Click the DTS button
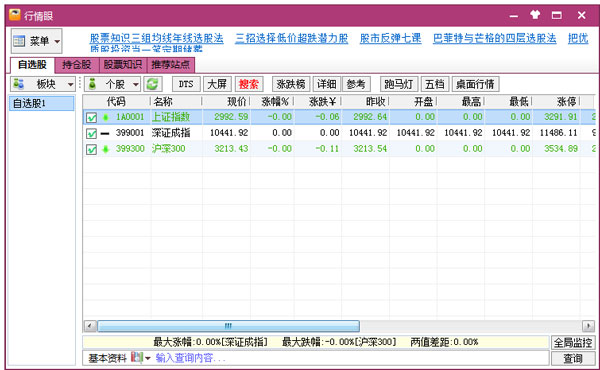The width and height of the screenshot is (600, 370). click(186, 84)
